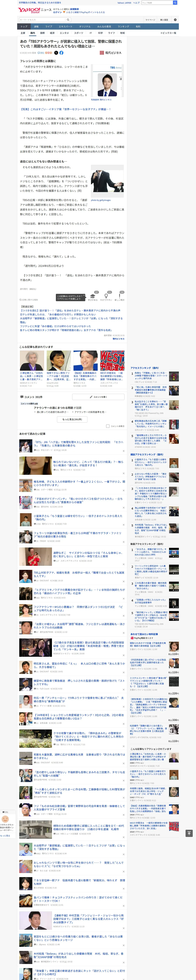Open the ランキング tab

123,27
